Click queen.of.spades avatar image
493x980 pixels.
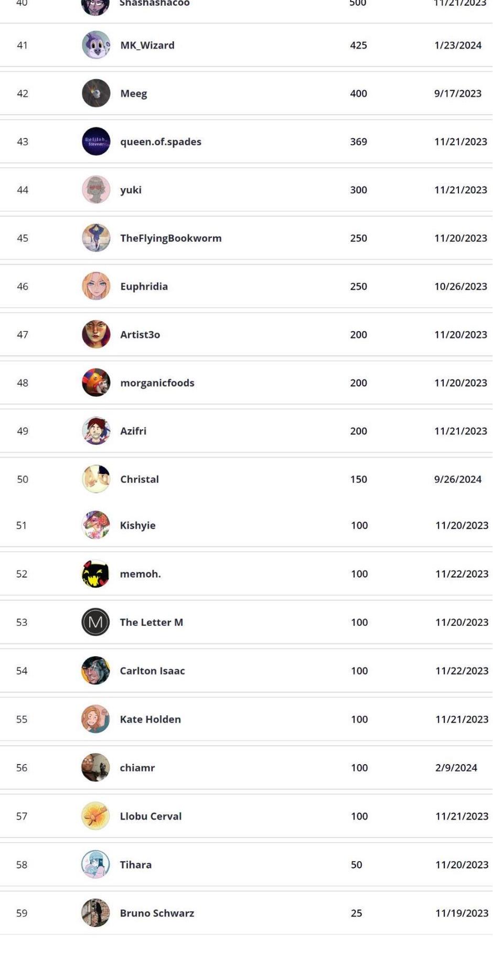tap(96, 141)
